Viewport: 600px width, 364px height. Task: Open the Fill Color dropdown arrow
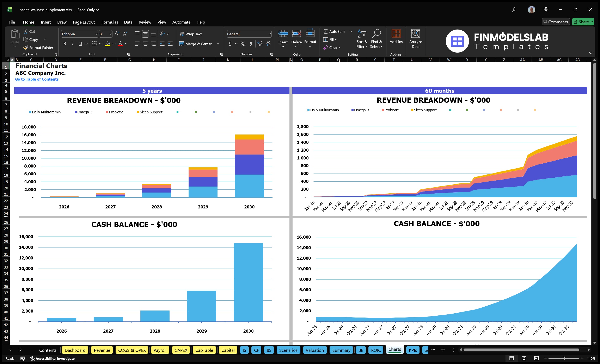[x=113, y=44]
